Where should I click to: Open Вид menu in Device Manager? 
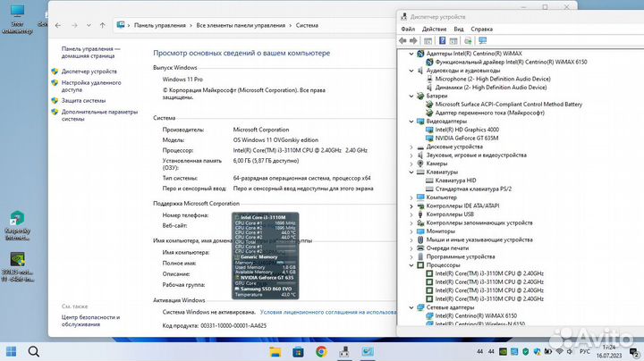459,29
